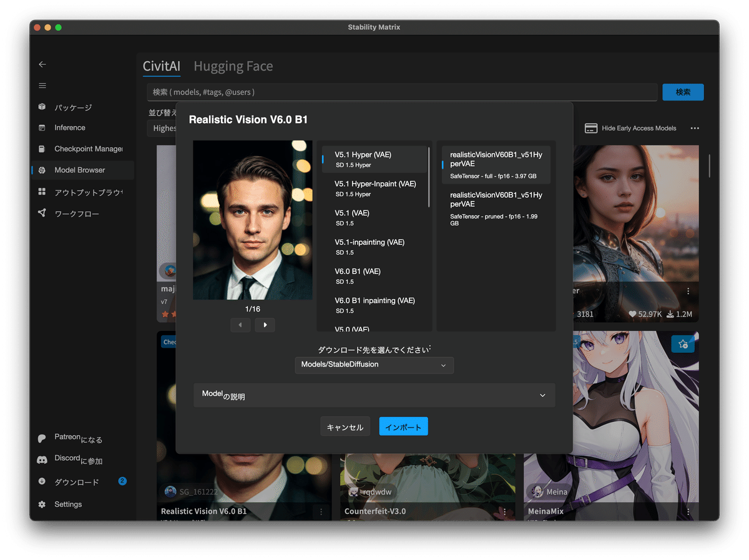
Task: Open the three-dot overflow menu beside Hide Early Access
Action: tap(695, 128)
